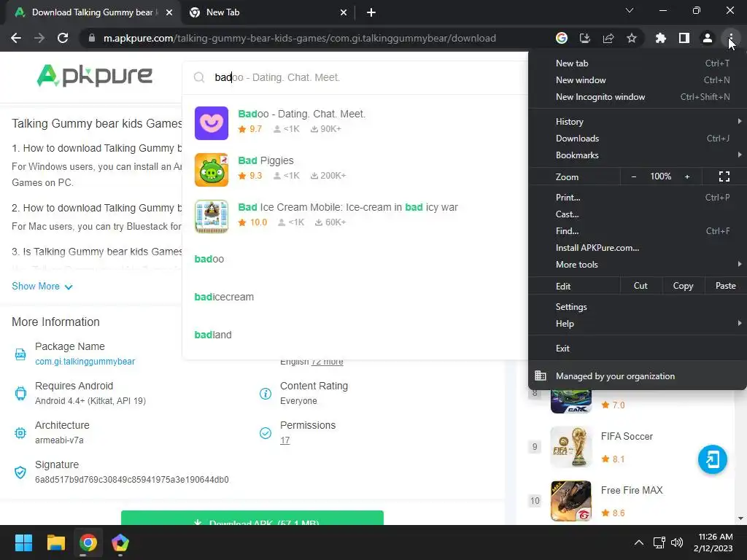Click the browser back arrow

pyautogui.click(x=16, y=38)
